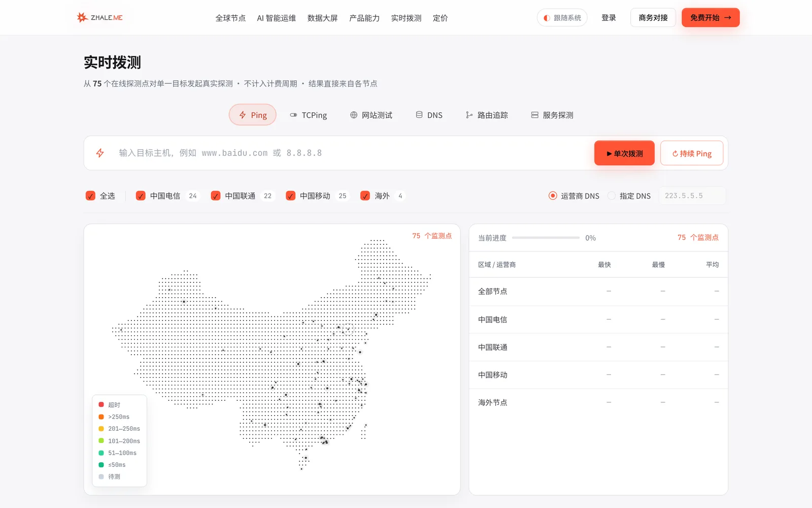Toggle the 全选 checkbox
The image size is (812, 508).
click(90, 196)
